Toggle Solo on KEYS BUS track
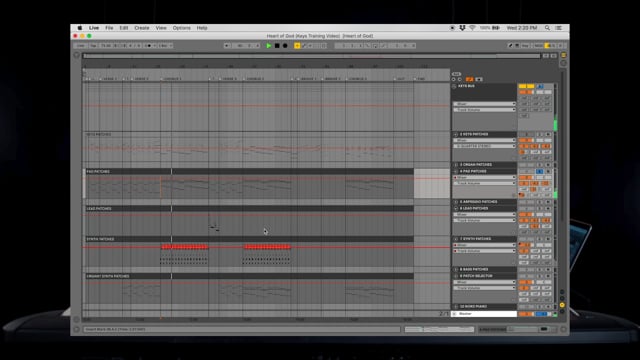 [x=540, y=86]
